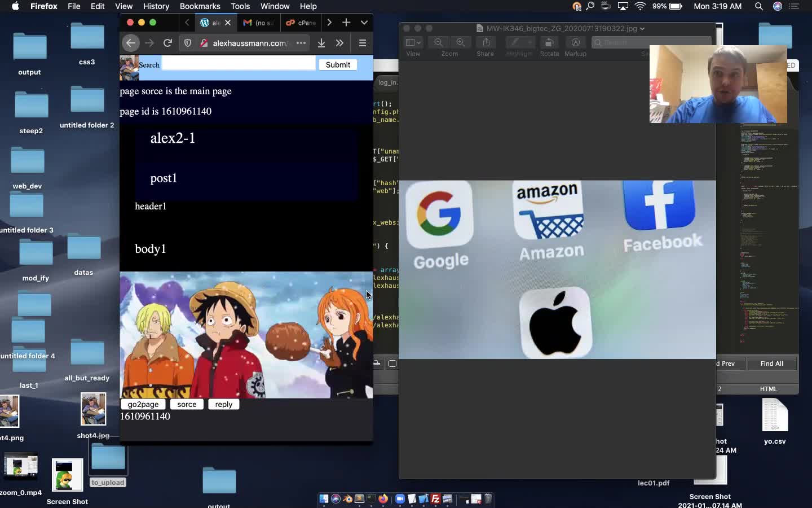Open the Firefox hamburger menu

[363, 43]
